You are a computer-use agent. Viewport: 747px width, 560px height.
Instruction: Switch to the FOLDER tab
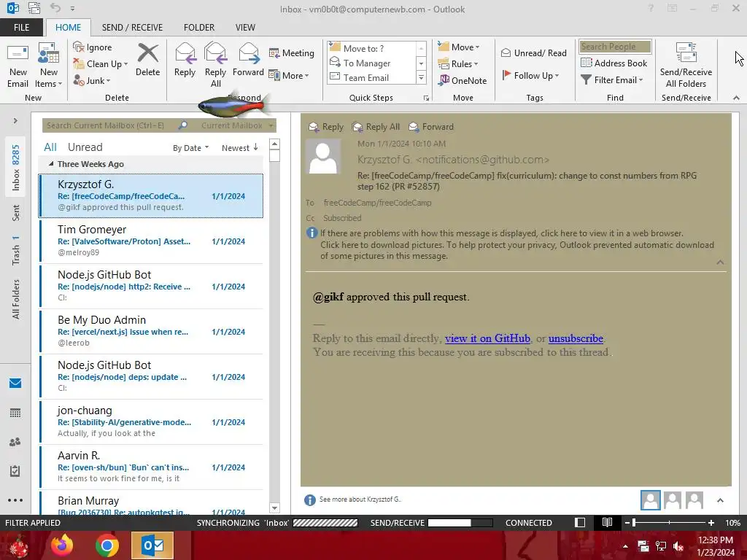[x=199, y=28]
